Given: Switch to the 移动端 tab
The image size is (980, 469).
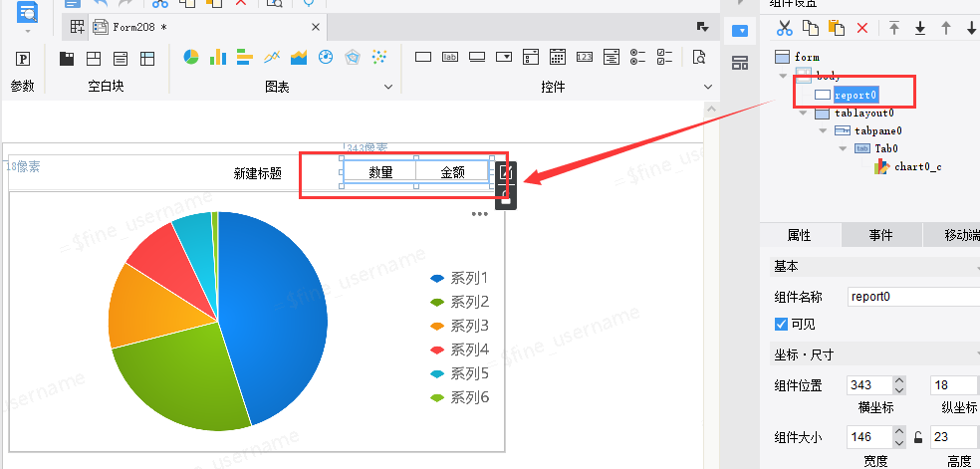Looking at the screenshot, I should click(952, 235).
